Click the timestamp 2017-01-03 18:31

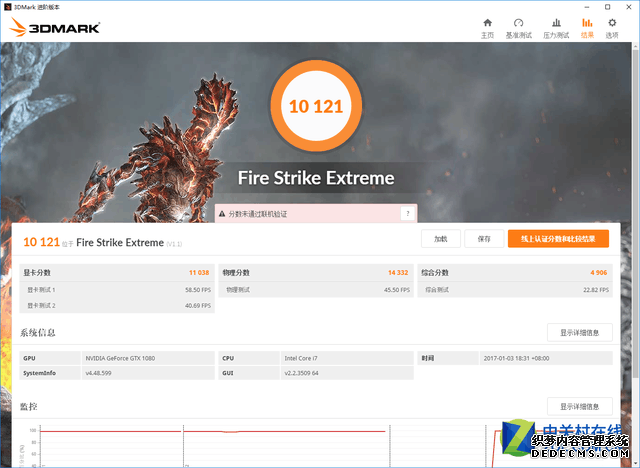pyautogui.click(x=516, y=358)
